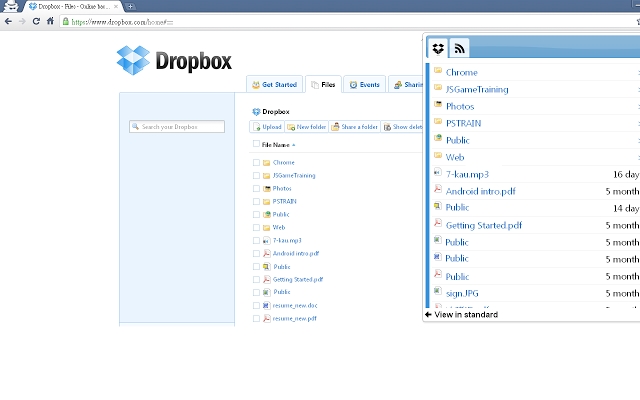This screenshot has height=400, width=640.
Task: Open the RSS feed tab in popup
Action: click(459, 48)
